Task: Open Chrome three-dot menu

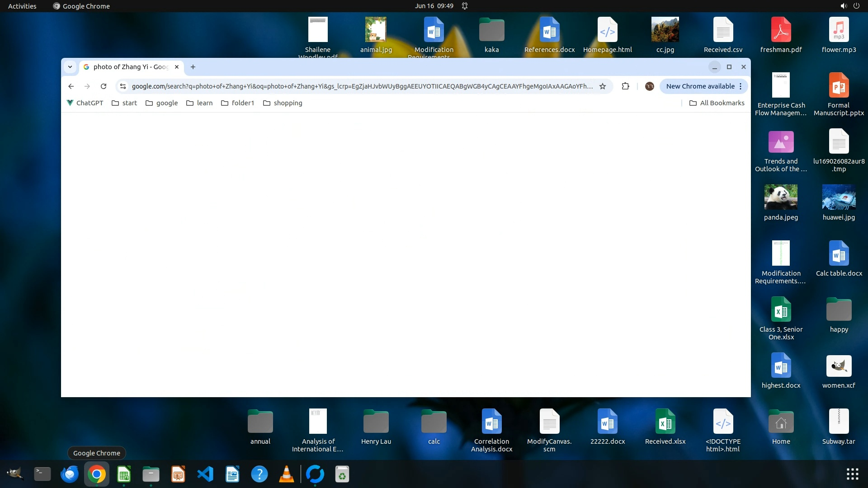Action: [741, 86]
